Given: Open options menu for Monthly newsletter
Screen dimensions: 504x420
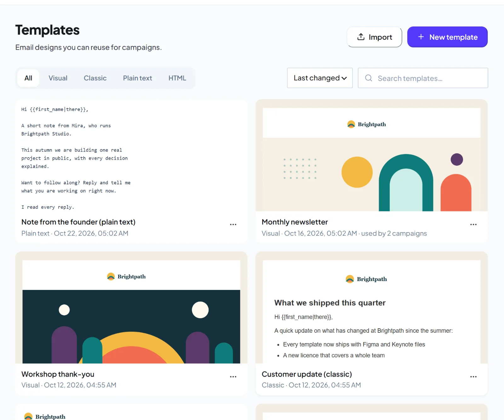Looking at the screenshot, I should (x=473, y=225).
